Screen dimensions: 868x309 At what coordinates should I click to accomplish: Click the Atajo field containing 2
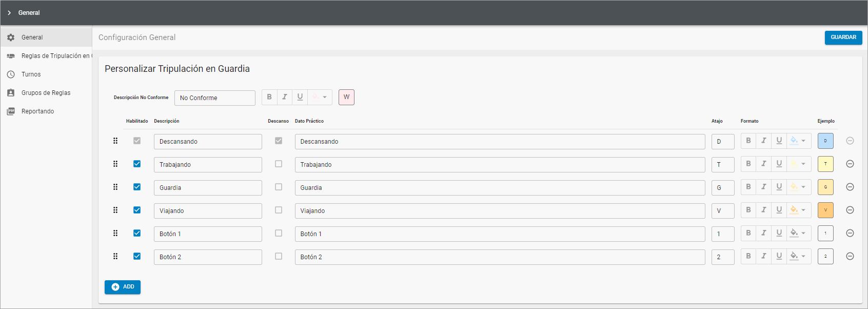pyautogui.click(x=723, y=257)
